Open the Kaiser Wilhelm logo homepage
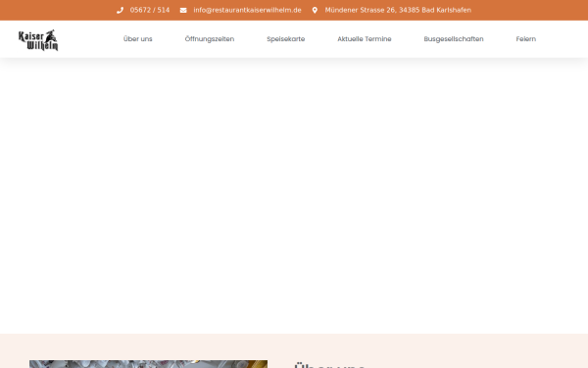The image size is (588, 368). click(38, 40)
